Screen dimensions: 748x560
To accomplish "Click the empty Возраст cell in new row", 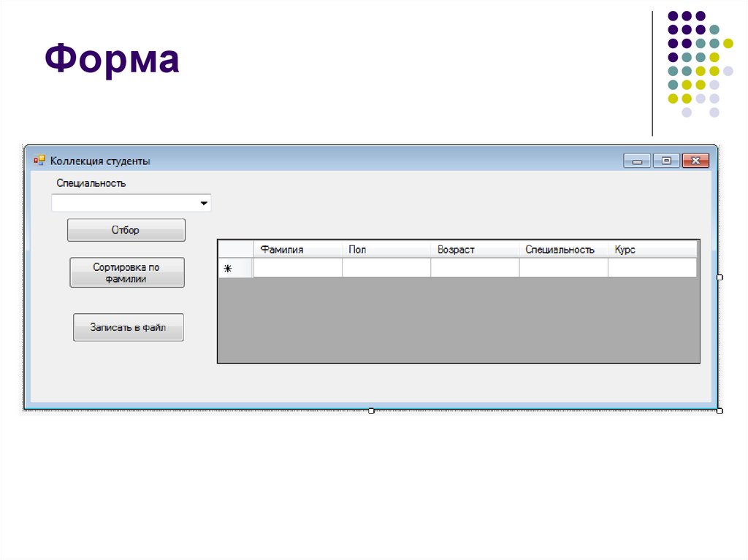I will (475, 268).
